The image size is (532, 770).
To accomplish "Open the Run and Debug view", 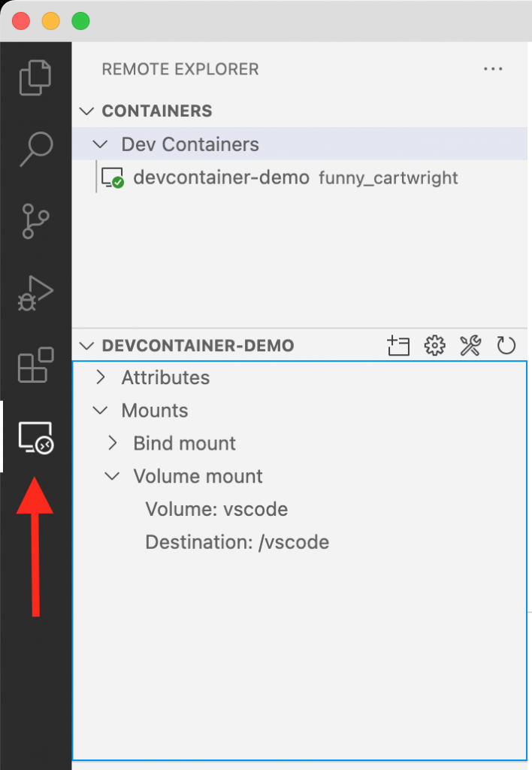I will point(35,293).
